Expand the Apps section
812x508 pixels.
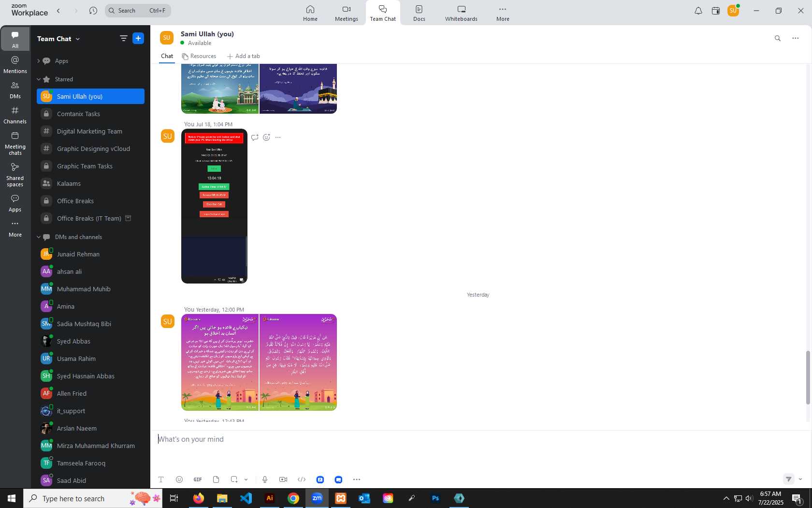[39, 61]
